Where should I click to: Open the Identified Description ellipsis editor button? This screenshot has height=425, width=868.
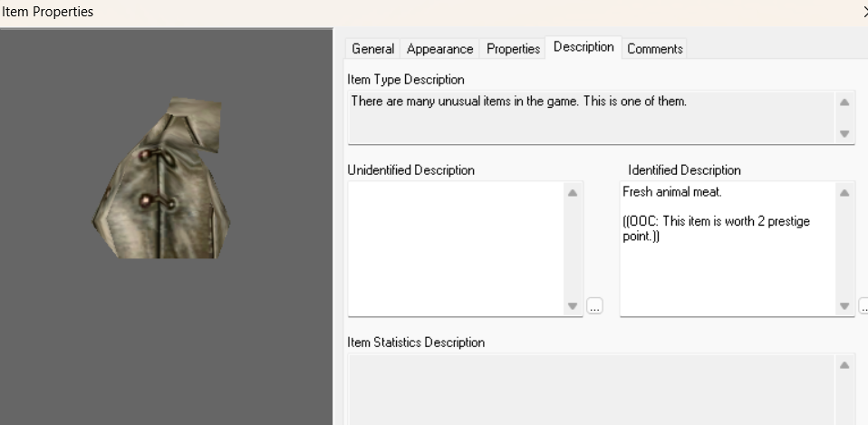pos(863,305)
